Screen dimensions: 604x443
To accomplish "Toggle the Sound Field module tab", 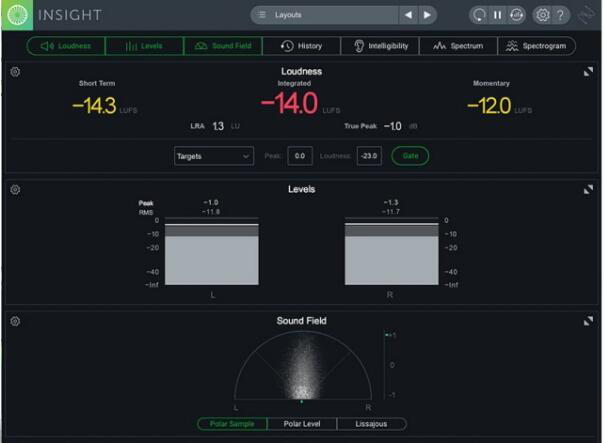I will 223,46.
